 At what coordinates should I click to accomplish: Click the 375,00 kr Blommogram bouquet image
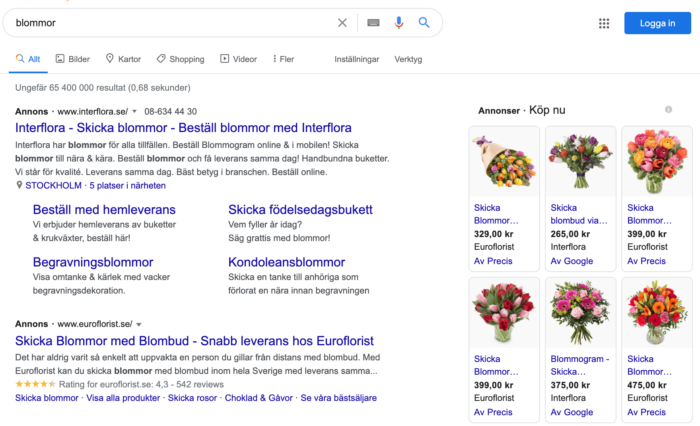[x=580, y=313]
